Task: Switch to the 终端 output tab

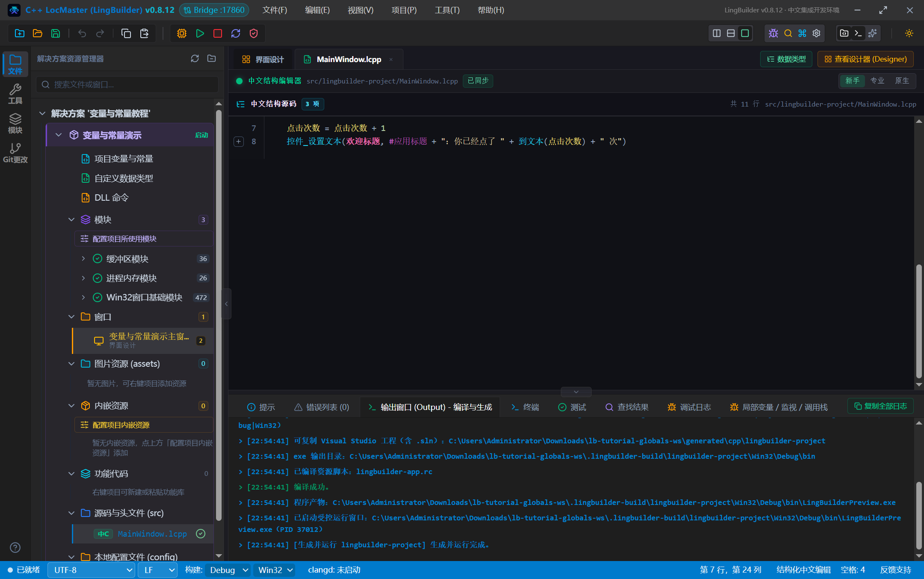Action: pos(525,407)
